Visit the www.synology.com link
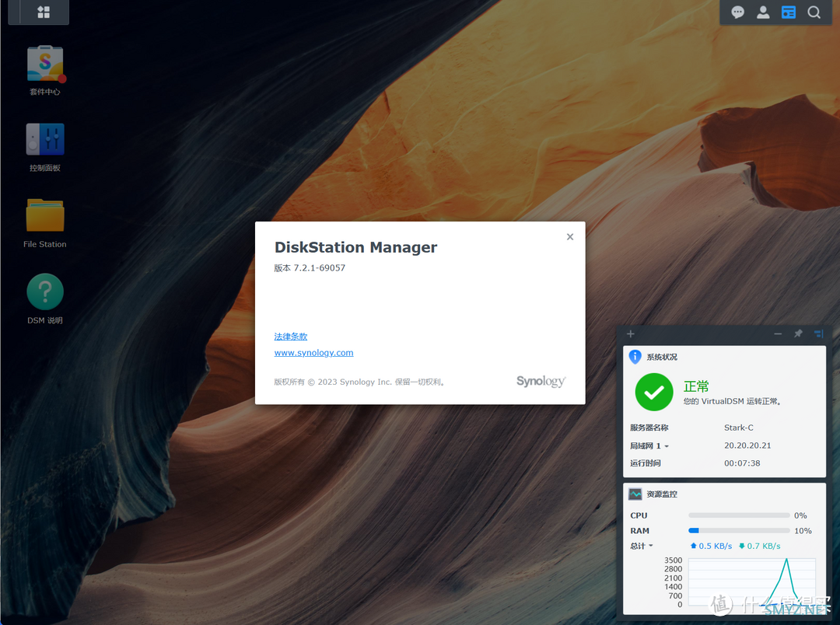Image resolution: width=840 pixels, height=625 pixels. click(x=314, y=352)
